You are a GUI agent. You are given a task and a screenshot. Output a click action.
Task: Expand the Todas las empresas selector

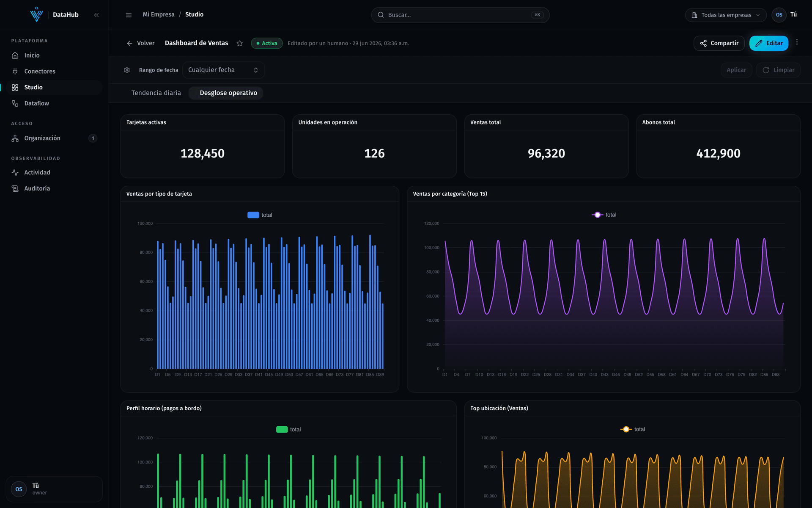click(x=726, y=15)
